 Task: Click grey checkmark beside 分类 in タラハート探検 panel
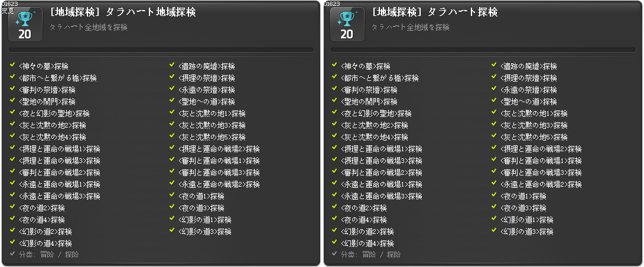coord(334,253)
